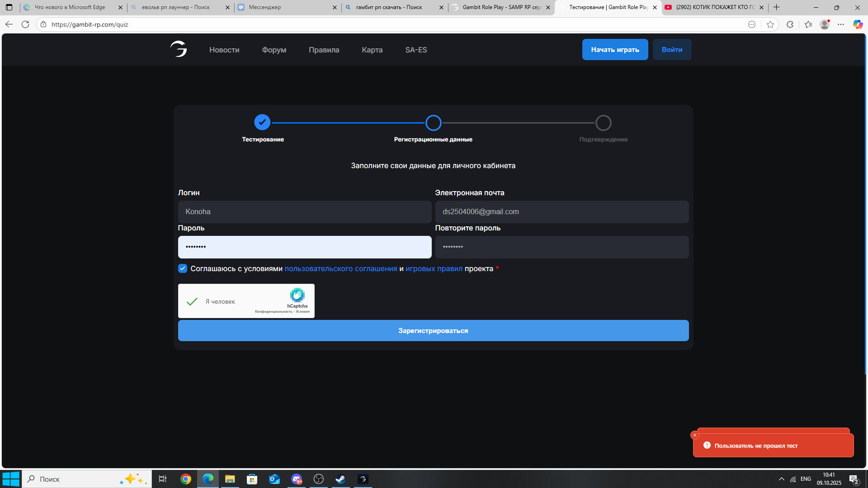Click the Gambit logo in header

tap(179, 49)
